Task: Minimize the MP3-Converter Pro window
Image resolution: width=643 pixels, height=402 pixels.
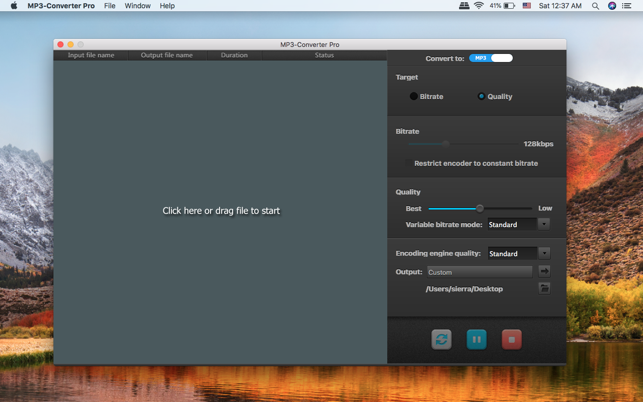Action: (x=71, y=44)
